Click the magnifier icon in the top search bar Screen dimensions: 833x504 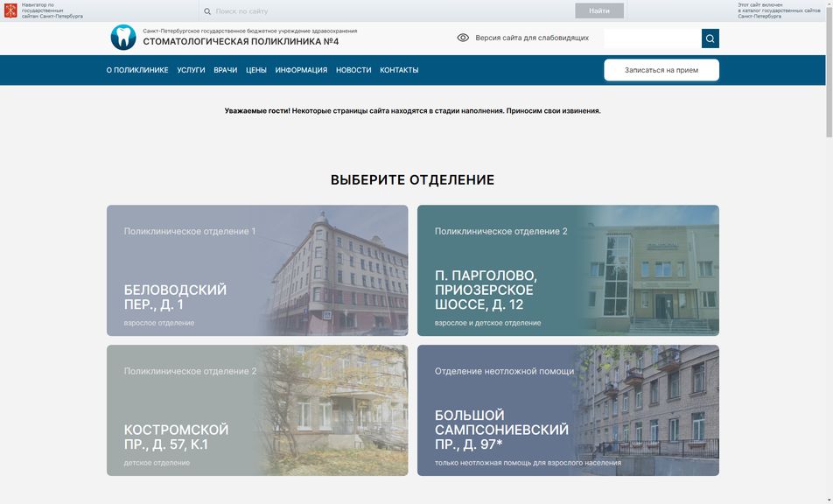coord(207,11)
